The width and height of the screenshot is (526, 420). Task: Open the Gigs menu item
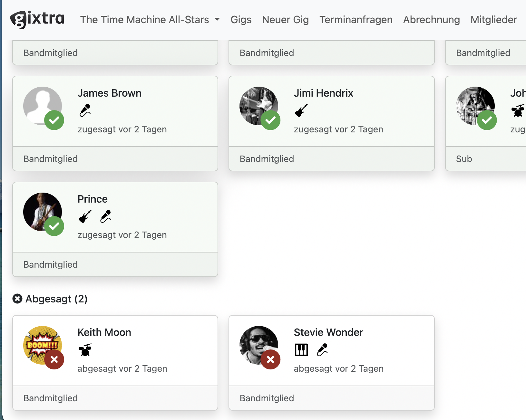pyautogui.click(x=241, y=20)
